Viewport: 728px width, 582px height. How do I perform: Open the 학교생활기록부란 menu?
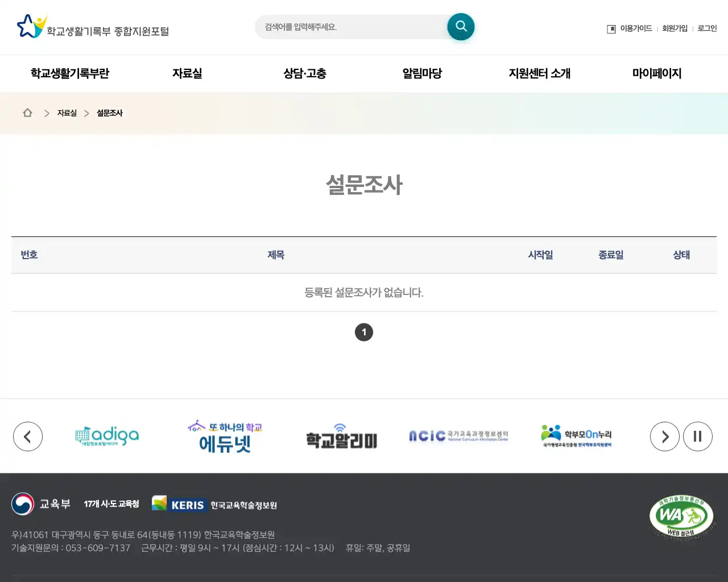coord(70,73)
